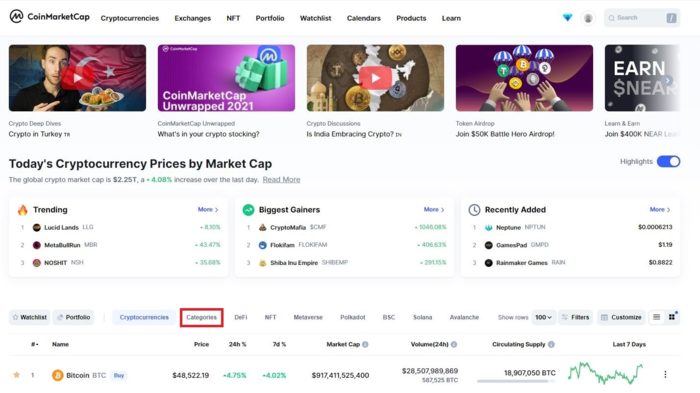Open the NFT nav menu

(x=233, y=18)
